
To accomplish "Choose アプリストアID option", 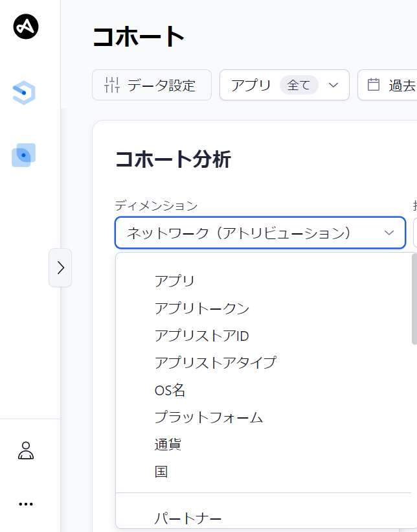I will pyautogui.click(x=201, y=335).
